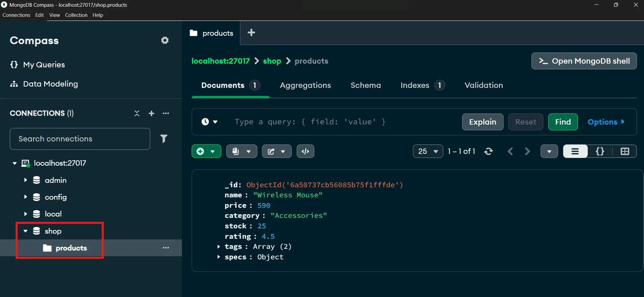Collapse the localhost:27017 connection

[14, 163]
